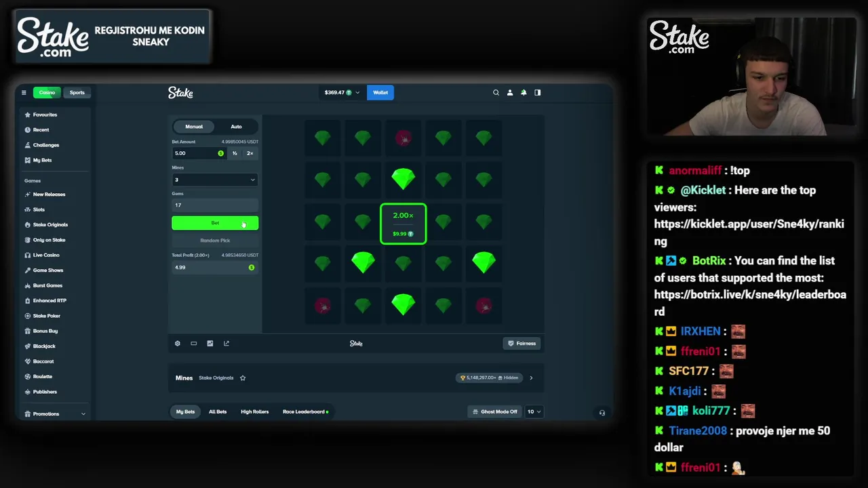Image resolution: width=868 pixels, height=488 pixels.
Task: Open live stats chart icon
Action: 210,343
